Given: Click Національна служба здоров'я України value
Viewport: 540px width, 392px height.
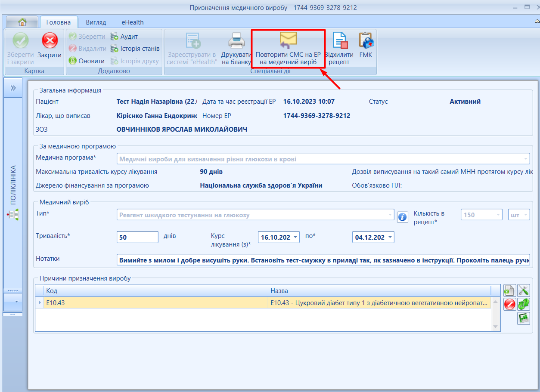Looking at the screenshot, I should pyautogui.click(x=261, y=185).
